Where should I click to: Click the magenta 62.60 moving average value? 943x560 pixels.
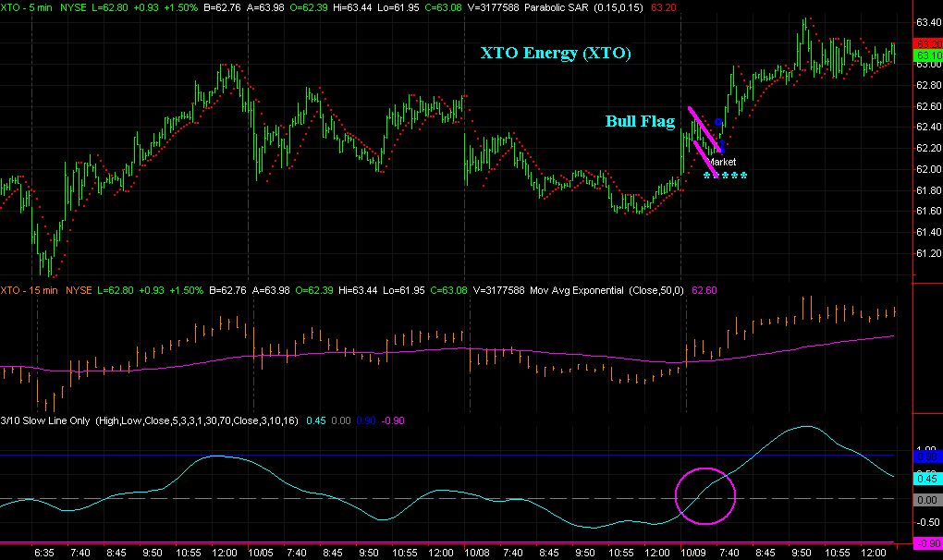click(x=704, y=290)
